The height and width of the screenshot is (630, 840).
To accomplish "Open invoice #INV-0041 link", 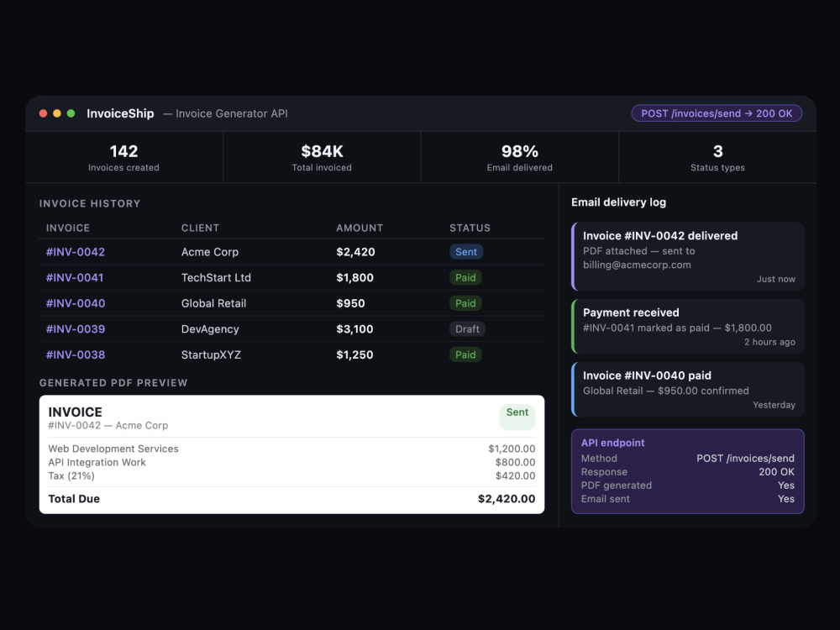I will pos(76,278).
